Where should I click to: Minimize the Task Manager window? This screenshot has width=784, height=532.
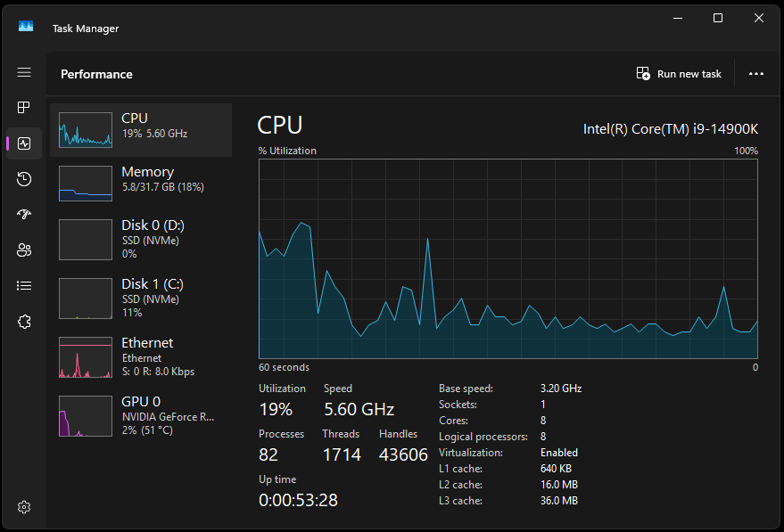pos(678,18)
